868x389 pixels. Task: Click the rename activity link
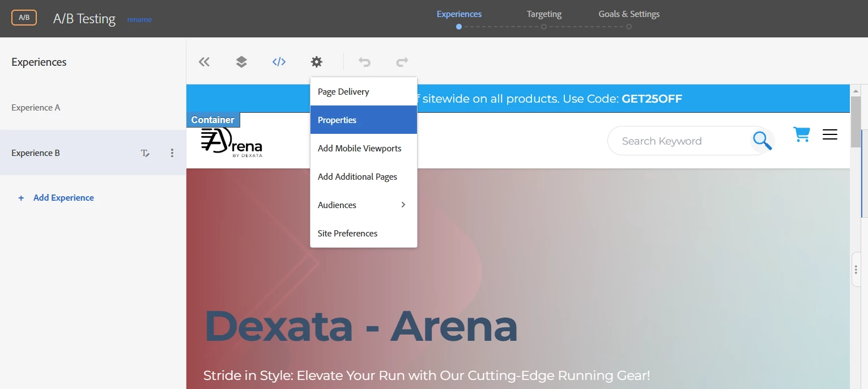tap(139, 19)
